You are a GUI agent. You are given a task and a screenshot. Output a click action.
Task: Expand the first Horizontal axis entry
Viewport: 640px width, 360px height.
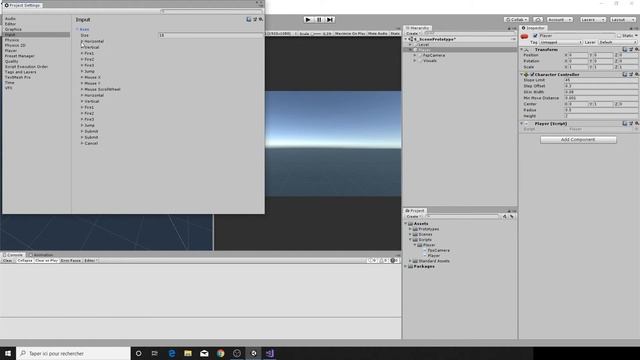(82, 41)
